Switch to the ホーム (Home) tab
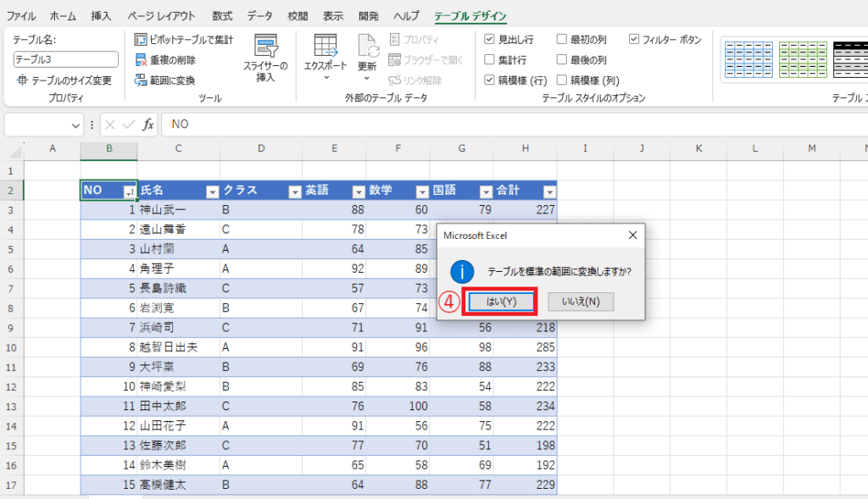Screen dimensions: 868x499 point(63,16)
